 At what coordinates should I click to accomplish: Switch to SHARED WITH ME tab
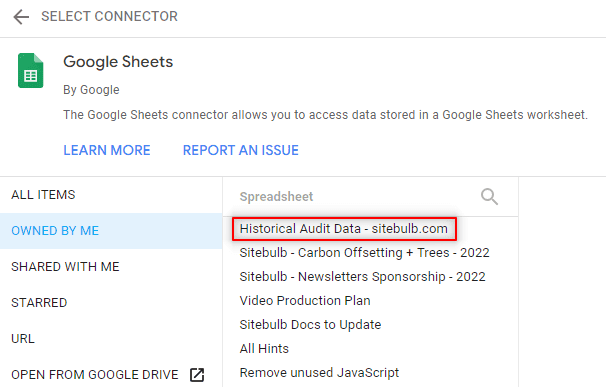111,267
